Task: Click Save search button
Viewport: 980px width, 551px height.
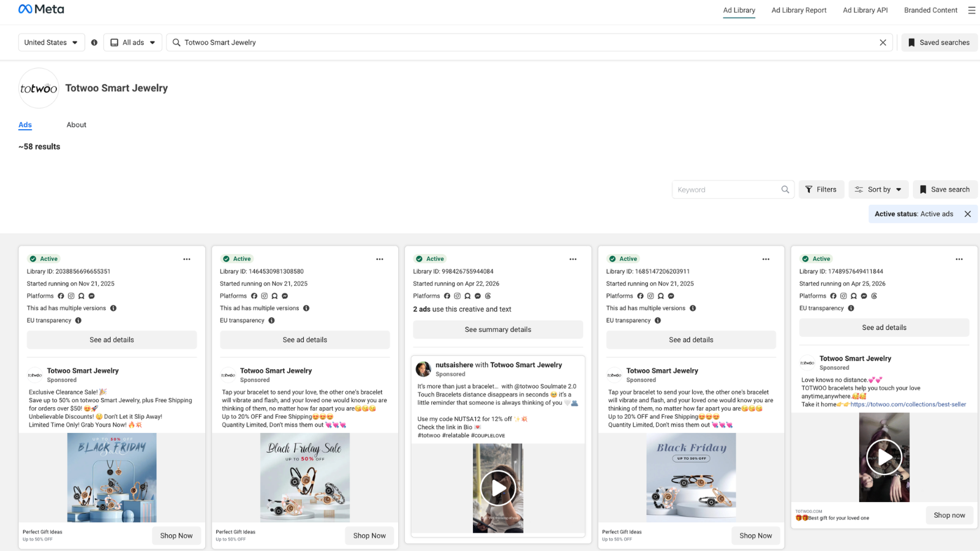Action: (x=945, y=190)
